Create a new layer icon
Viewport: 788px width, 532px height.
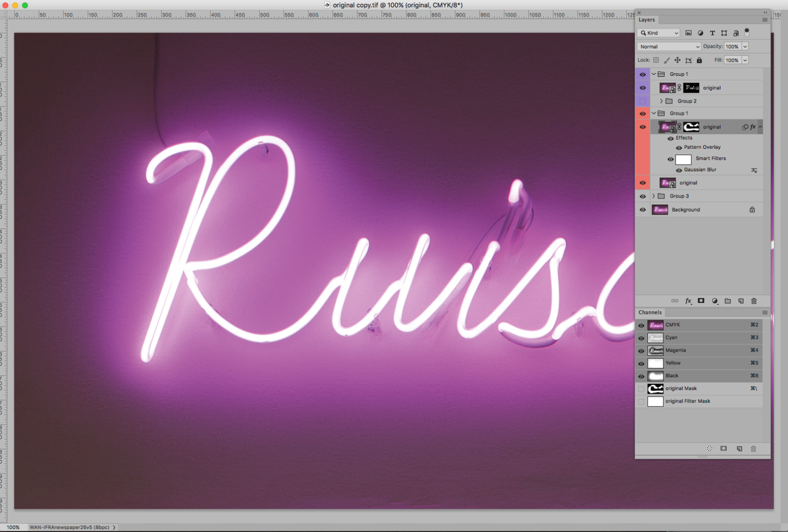[x=741, y=300]
